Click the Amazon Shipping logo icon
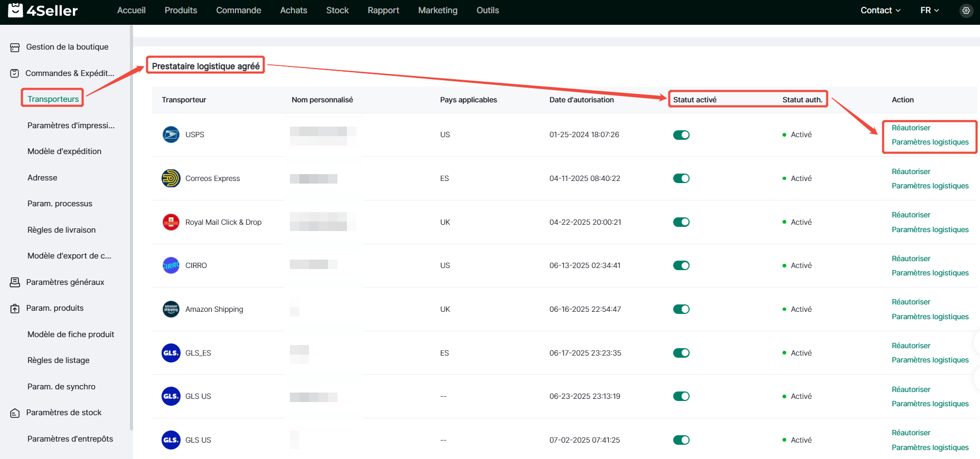980x459 pixels. pyautogui.click(x=171, y=309)
